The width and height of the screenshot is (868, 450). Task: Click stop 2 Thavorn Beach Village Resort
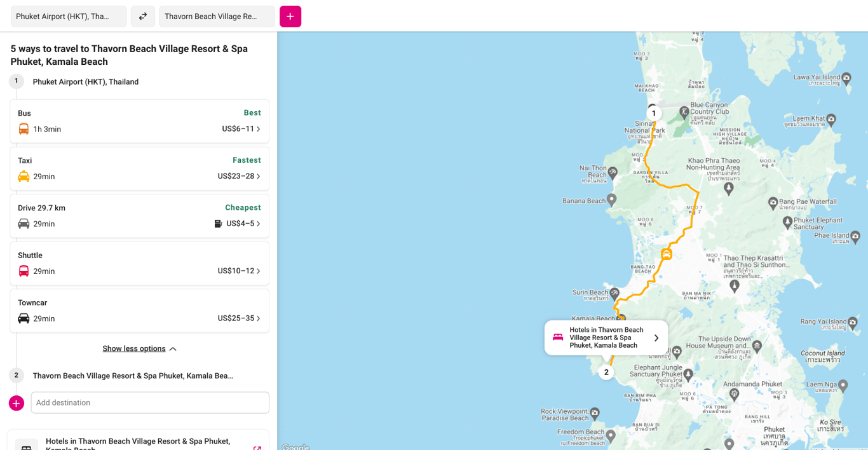(133, 376)
